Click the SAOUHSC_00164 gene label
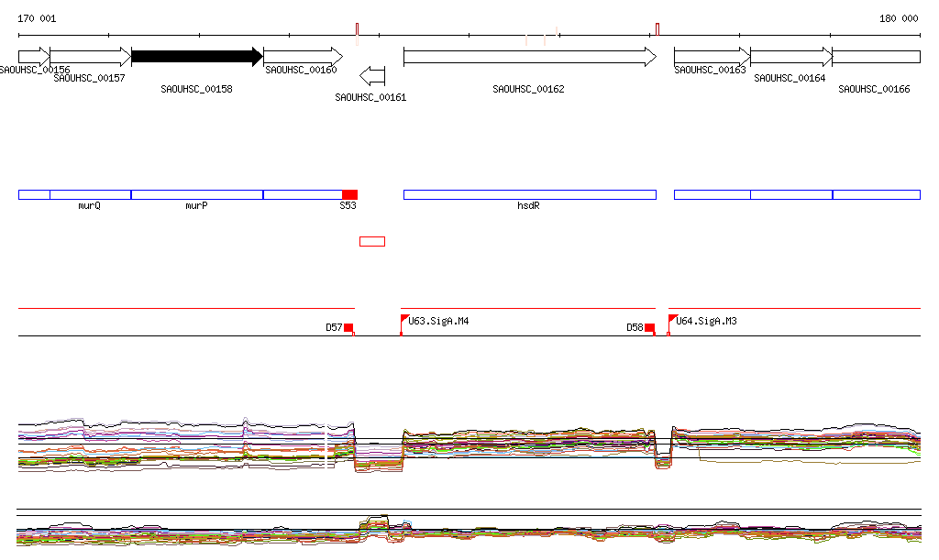The width and height of the screenshot is (939, 560). [x=790, y=79]
